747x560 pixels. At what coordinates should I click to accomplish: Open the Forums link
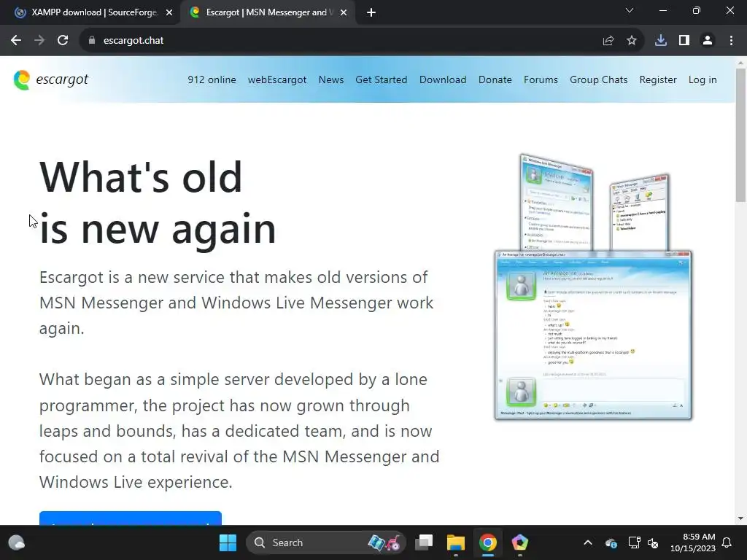pos(541,79)
